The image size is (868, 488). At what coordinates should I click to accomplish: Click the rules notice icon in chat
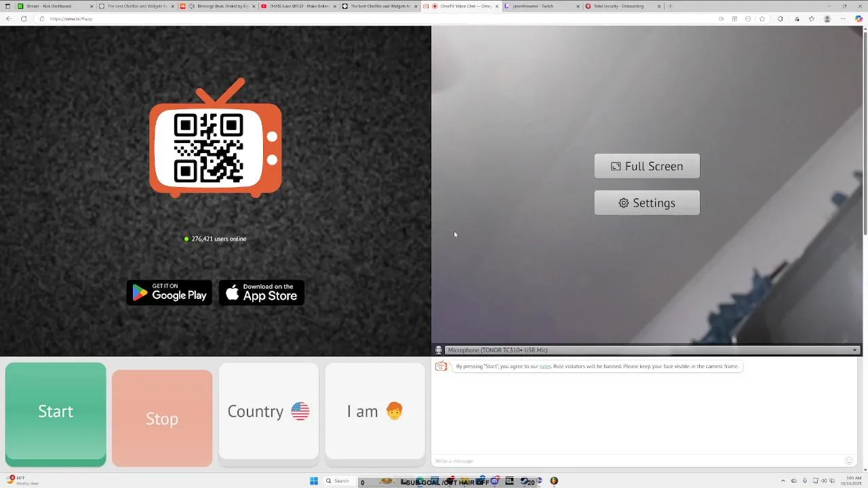[441, 366]
